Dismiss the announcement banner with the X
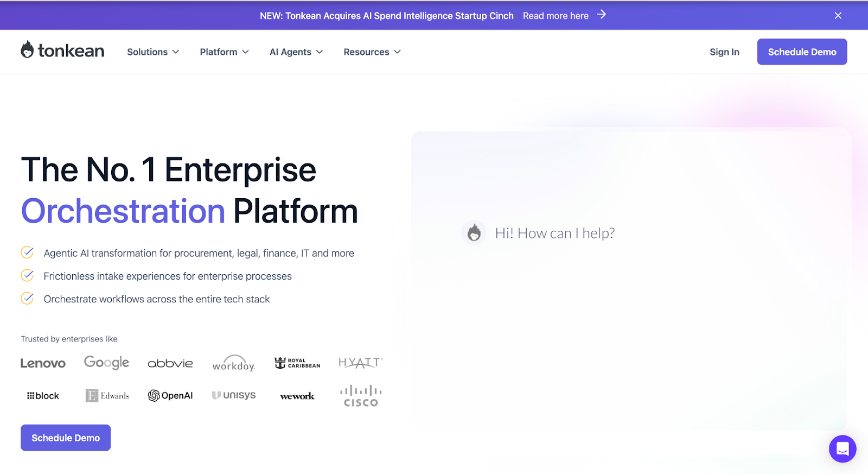This screenshot has width=868, height=474. coord(838,16)
